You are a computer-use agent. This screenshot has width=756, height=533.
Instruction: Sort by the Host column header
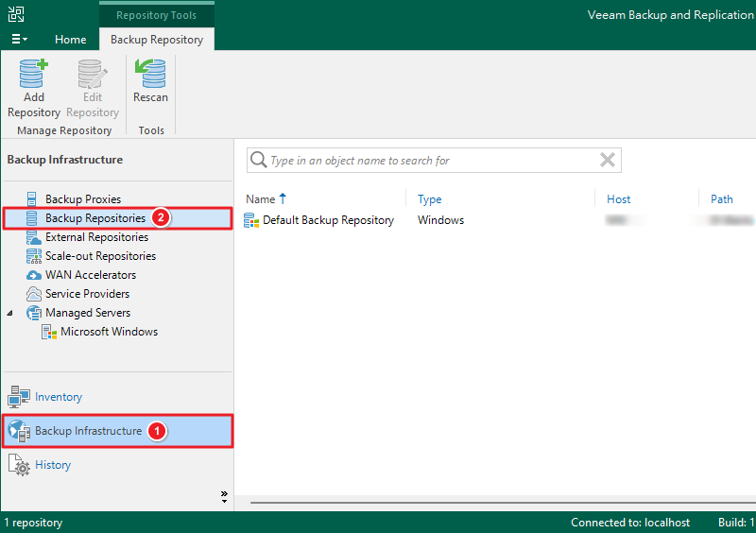pos(619,199)
